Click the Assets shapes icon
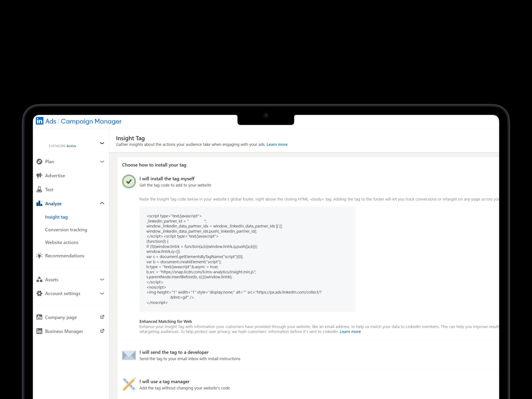 (39, 279)
